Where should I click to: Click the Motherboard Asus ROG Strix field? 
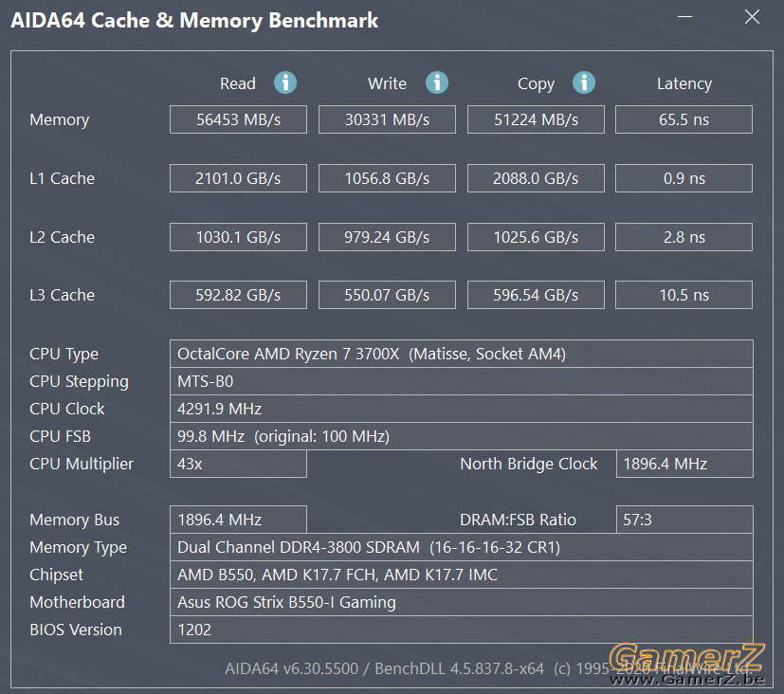click(461, 602)
